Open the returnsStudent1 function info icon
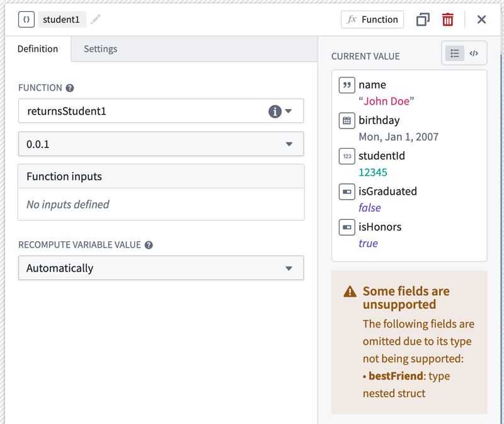 275,112
